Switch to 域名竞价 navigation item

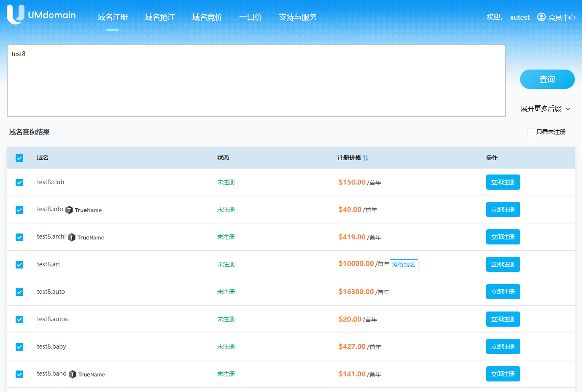click(207, 17)
